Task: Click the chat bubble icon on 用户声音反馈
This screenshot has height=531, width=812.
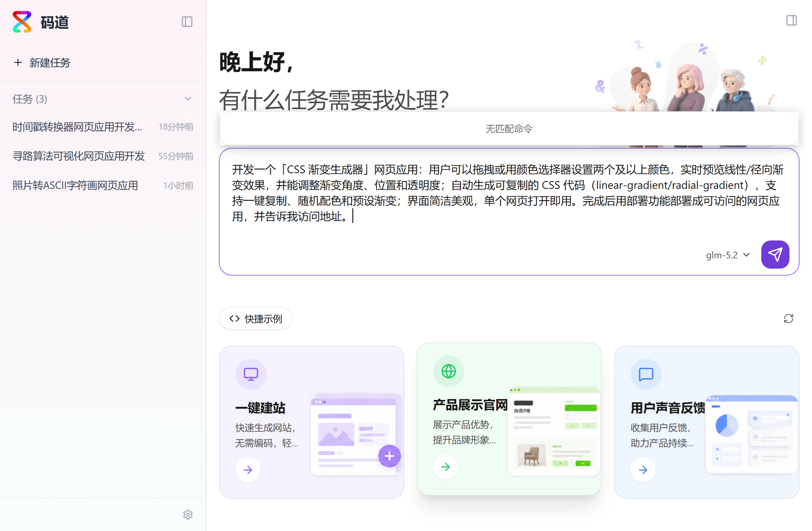Action: (x=646, y=374)
